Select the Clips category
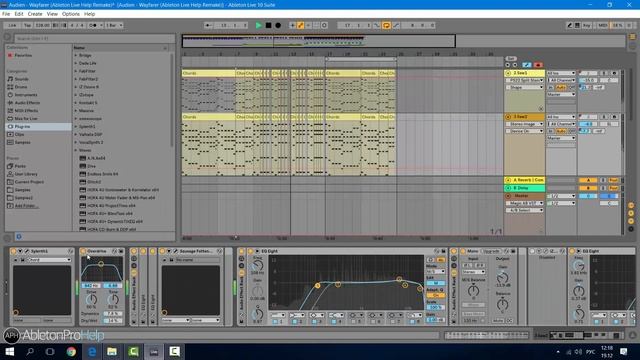640x360 pixels. point(19,134)
